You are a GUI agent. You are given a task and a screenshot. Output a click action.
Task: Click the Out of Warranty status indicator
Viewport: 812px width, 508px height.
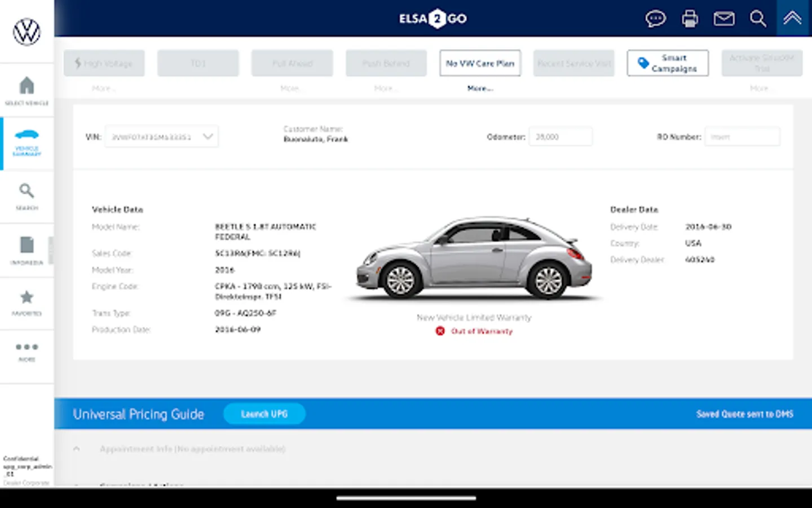tap(474, 331)
